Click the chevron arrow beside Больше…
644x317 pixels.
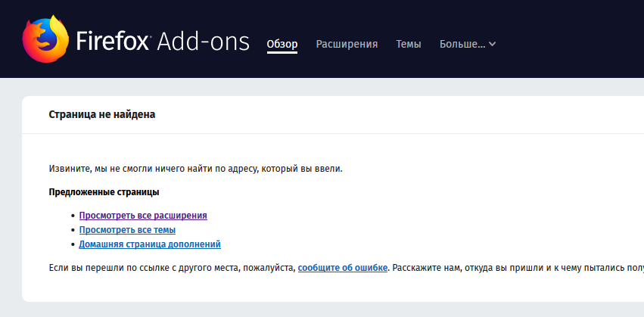[x=493, y=44]
